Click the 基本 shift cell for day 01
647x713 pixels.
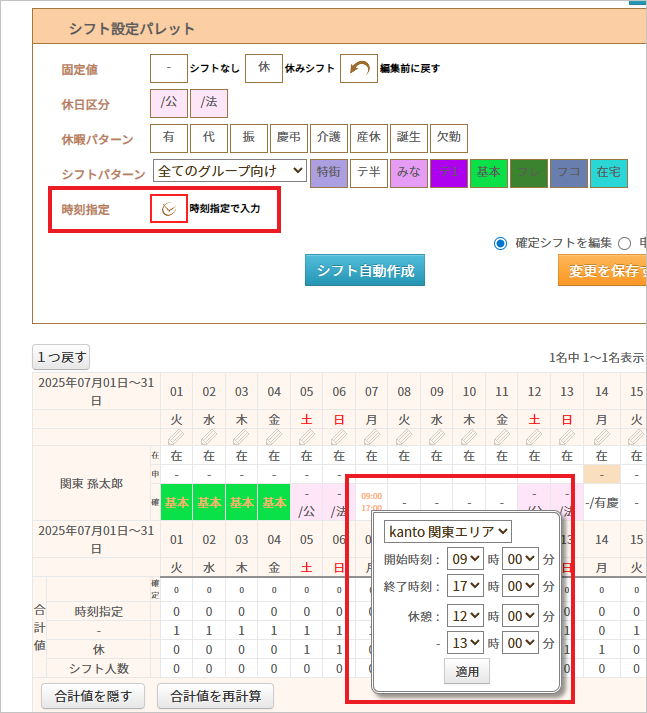click(177, 502)
